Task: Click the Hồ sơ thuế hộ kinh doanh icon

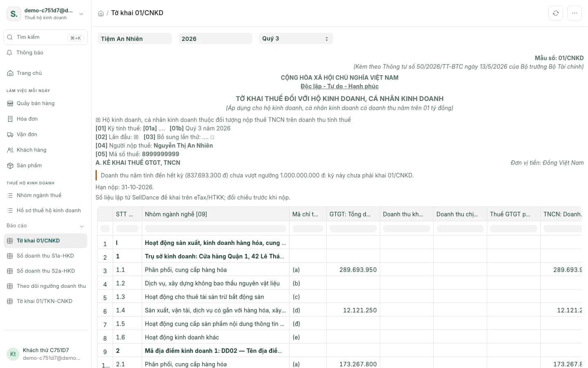Action: pos(10,211)
